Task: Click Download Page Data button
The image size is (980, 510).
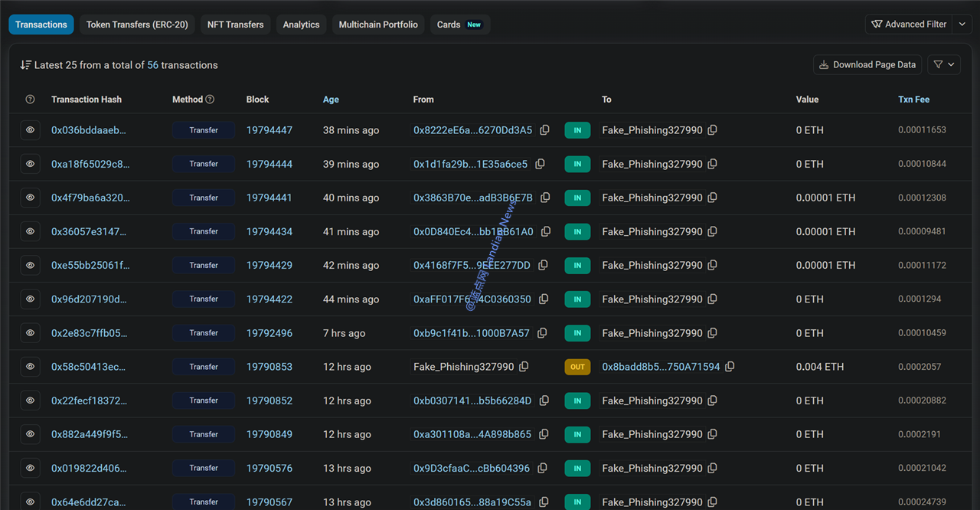Action: pyautogui.click(x=867, y=65)
